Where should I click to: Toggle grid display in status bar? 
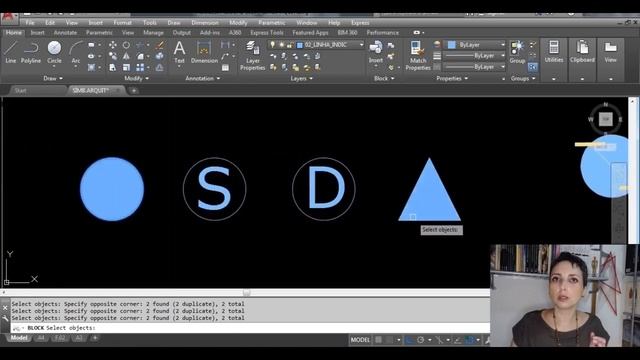click(x=378, y=340)
